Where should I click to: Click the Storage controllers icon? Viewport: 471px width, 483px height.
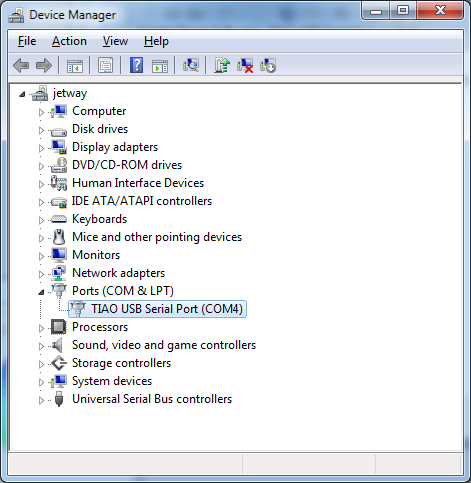[x=59, y=363]
